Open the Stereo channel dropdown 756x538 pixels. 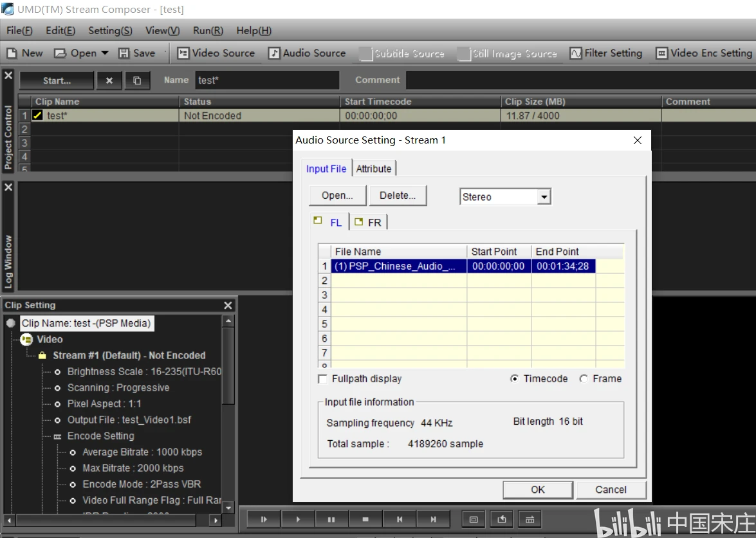(544, 197)
